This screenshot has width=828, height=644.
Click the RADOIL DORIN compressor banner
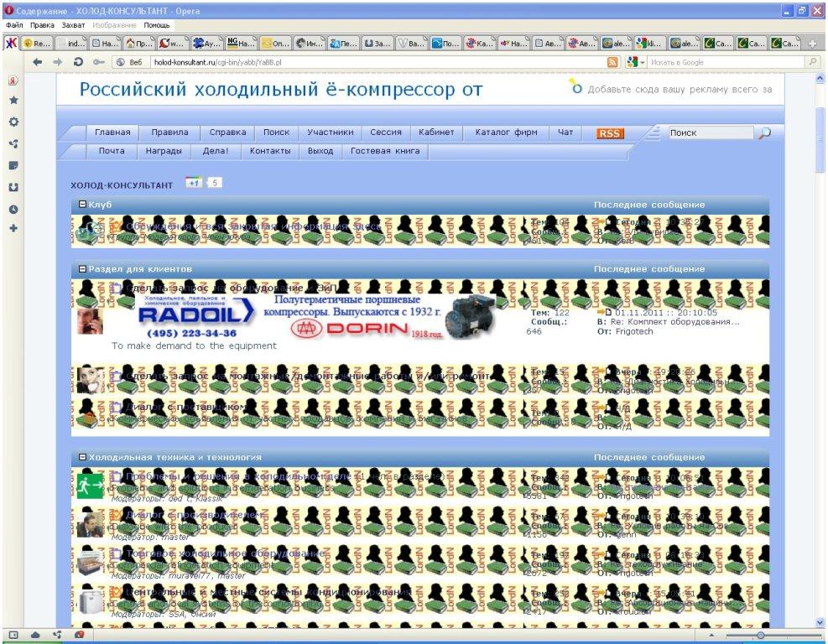[x=315, y=315]
